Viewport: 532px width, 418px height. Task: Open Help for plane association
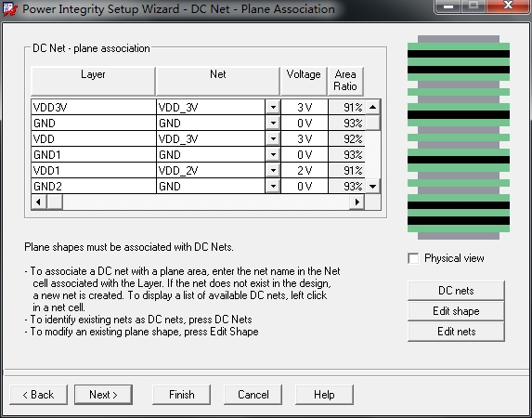pyautogui.click(x=324, y=395)
